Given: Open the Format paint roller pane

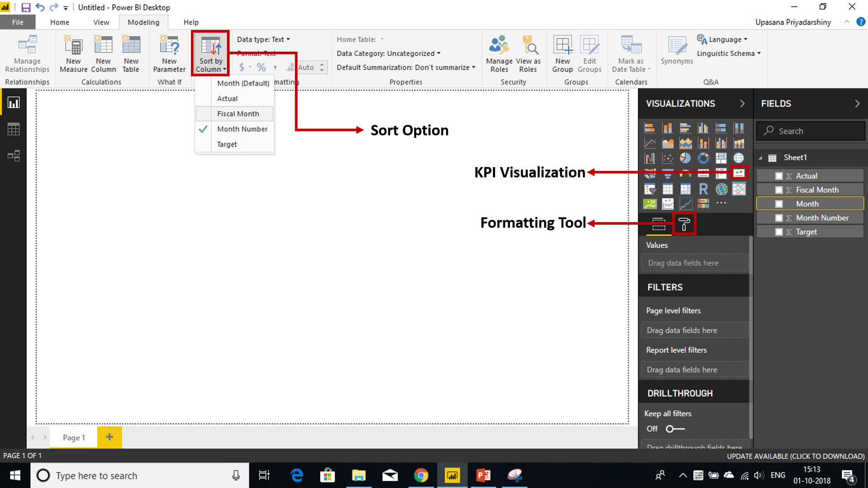Looking at the screenshot, I should pyautogui.click(x=684, y=224).
